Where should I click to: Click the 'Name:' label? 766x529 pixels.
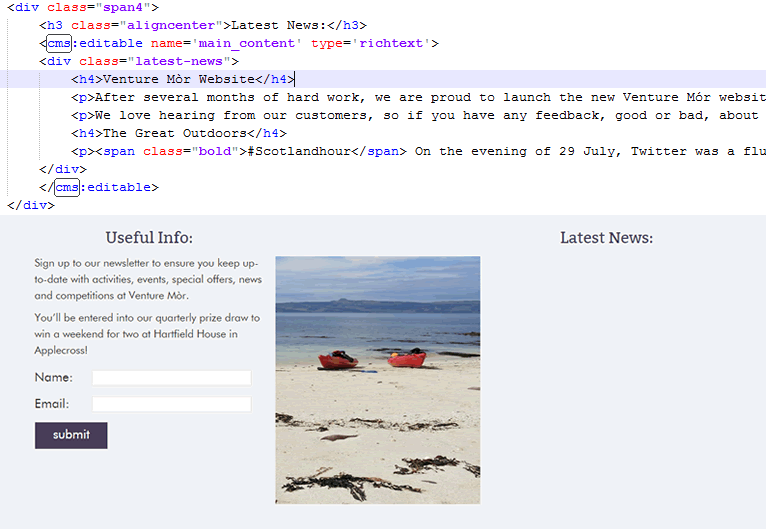[54, 378]
